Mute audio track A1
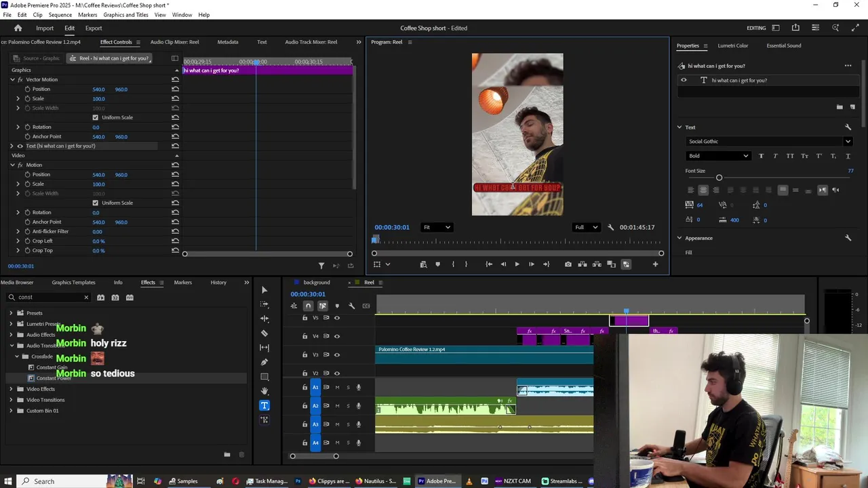Image resolution: width=868 pixels, height=488 pixels. tap(337, 388)
